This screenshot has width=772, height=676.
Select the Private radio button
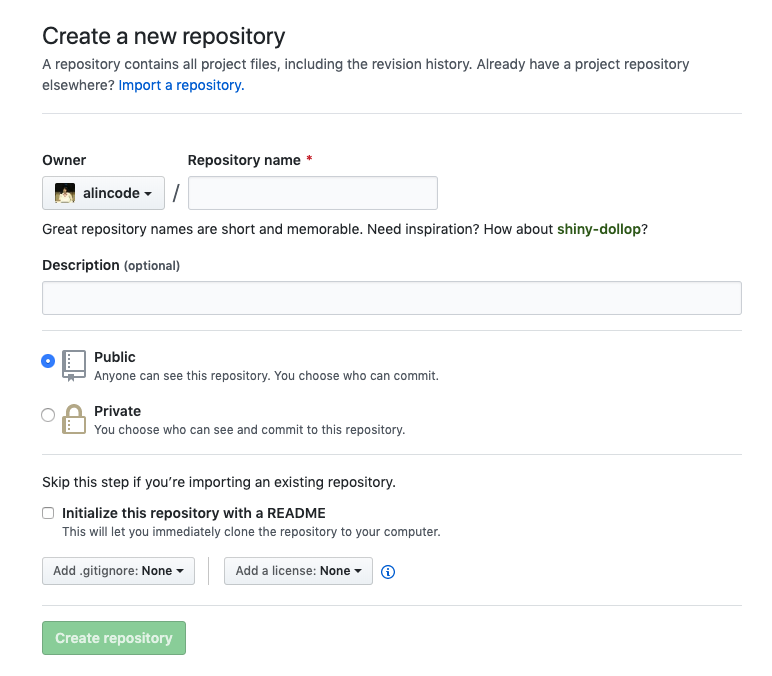(x=48, y=415)
